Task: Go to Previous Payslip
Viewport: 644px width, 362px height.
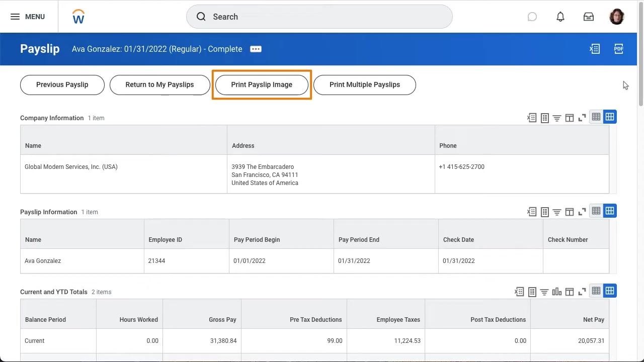Action: 62,84
